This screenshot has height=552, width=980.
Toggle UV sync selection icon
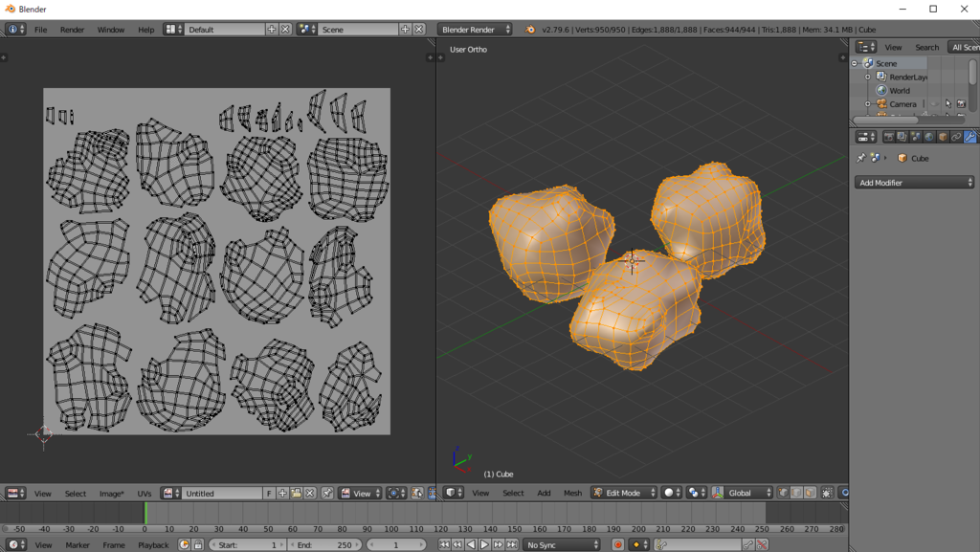click(417, 494)
